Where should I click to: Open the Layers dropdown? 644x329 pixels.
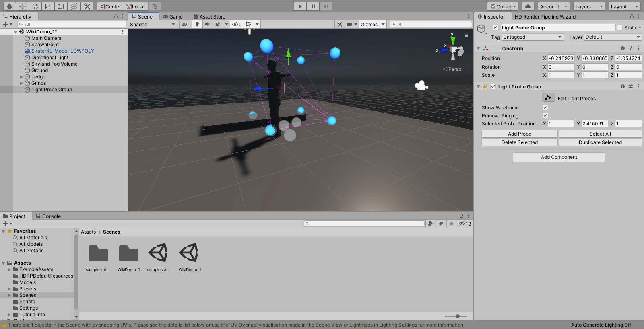point(589,6)
